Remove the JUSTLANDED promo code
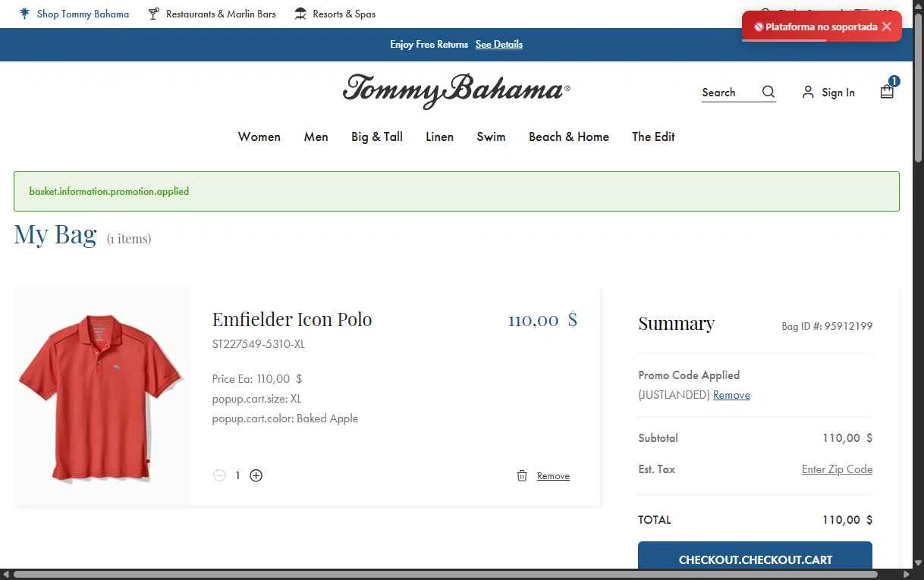The height and width of the screenshot is (580, 924). pos(731,395)
